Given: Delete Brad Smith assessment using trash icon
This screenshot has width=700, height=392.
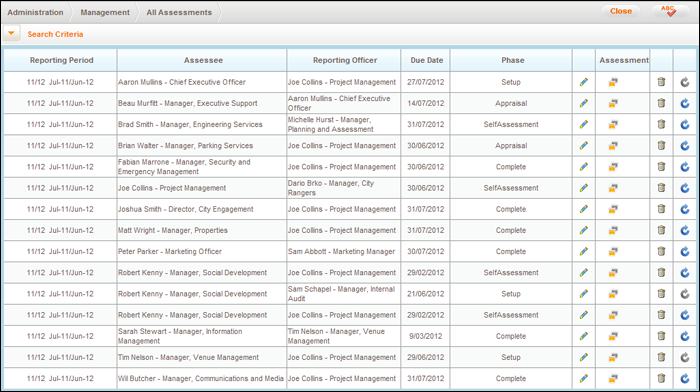Looking at the screenshot, I should pos(661,124).
